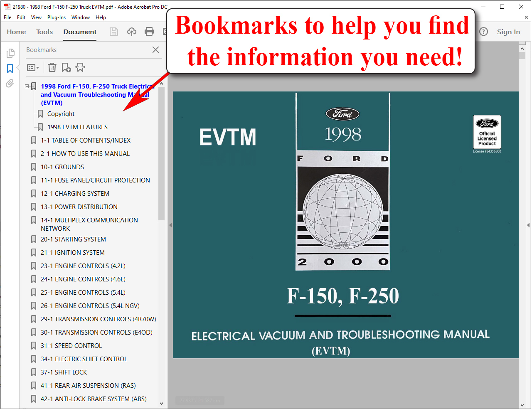This screenshot has width=532, height=409.
Task: Open 26-1 ENGINE CONTROLS (5.4L NGV) bookmark
Action: pos(90,306)
